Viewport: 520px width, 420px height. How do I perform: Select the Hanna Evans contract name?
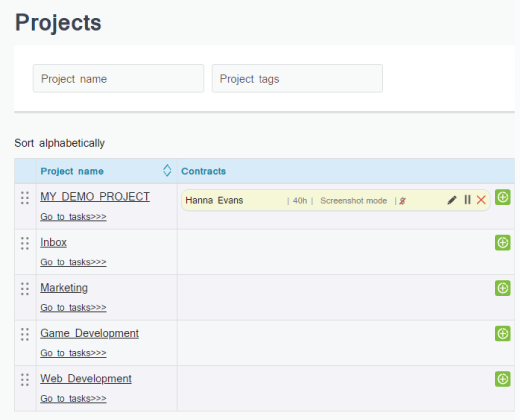[214, 200]
